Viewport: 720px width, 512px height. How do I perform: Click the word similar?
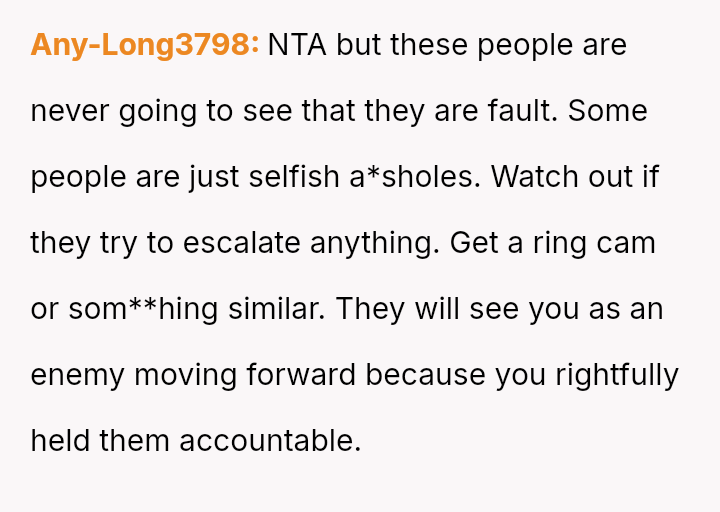(275, 309)
